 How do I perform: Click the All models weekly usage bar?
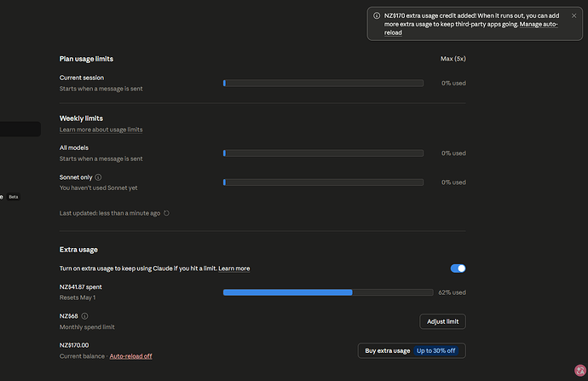pyautogui.click(x=323, y=153)
